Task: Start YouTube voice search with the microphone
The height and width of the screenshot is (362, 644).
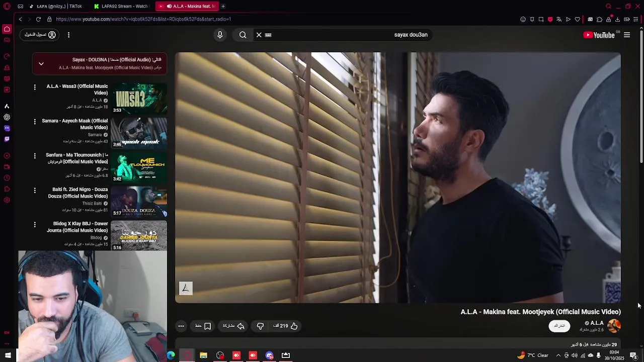Action: pyautogui.click(x=220, y=35)
